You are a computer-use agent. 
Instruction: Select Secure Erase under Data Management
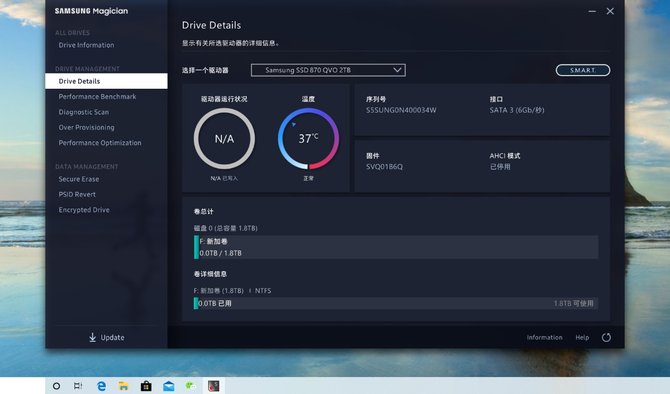tap(79, 179)
